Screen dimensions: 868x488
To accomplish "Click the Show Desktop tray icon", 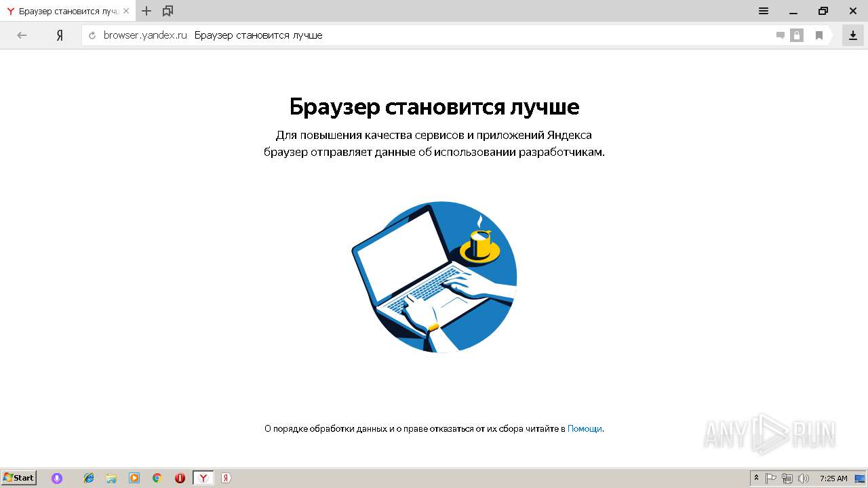I will click(860, 478).
